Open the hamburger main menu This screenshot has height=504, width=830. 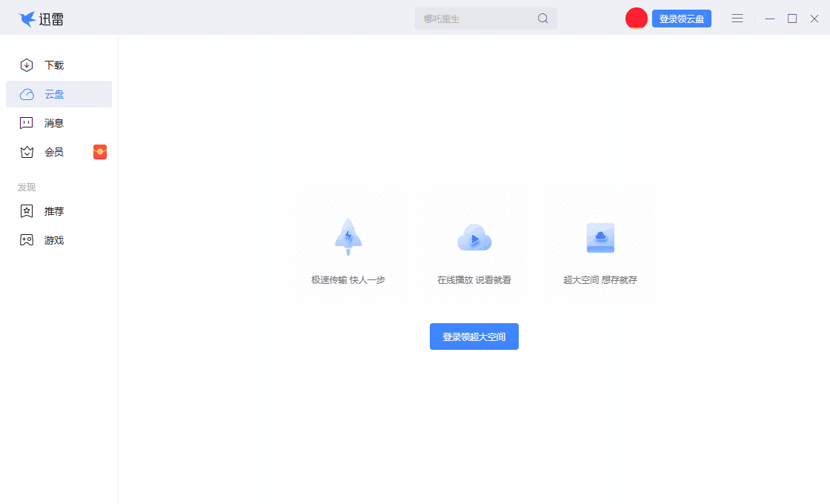coord(737,19)
